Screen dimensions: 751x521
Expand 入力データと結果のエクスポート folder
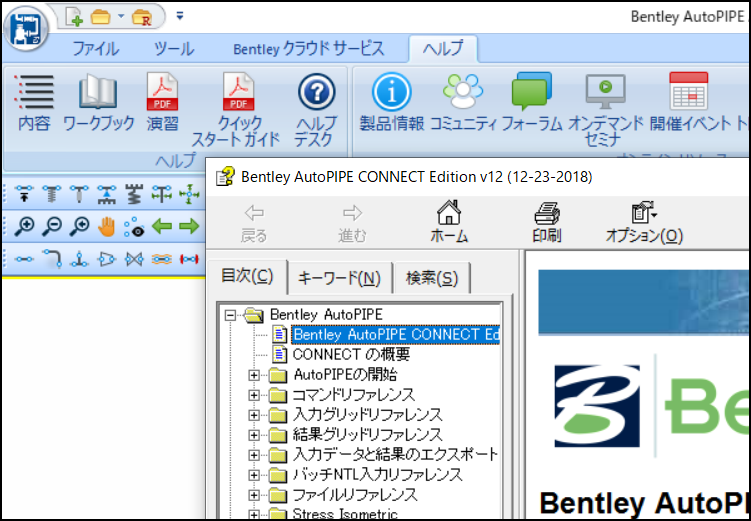point(254,455)
